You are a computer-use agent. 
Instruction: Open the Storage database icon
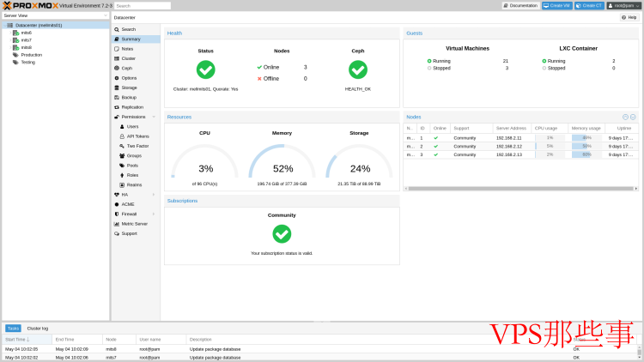(x=117, y=87)
